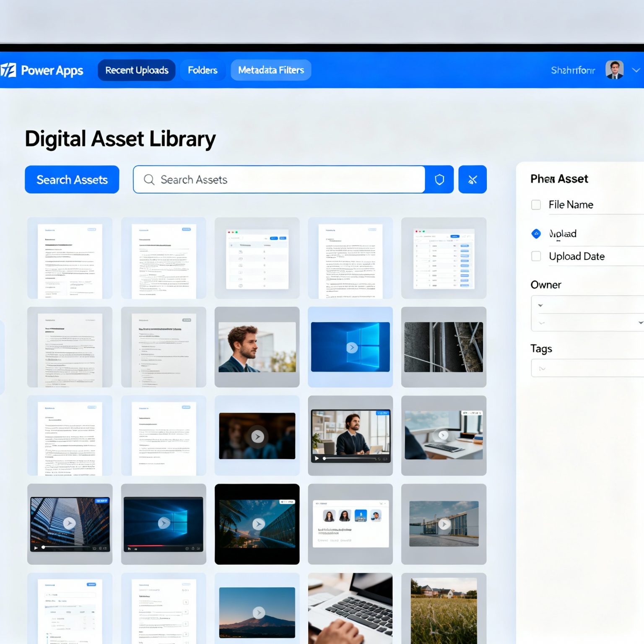The image size is (644, 644).
Task: Click the blue diamond Upload icon in the filter panel
Action: [x=536, y=234]
